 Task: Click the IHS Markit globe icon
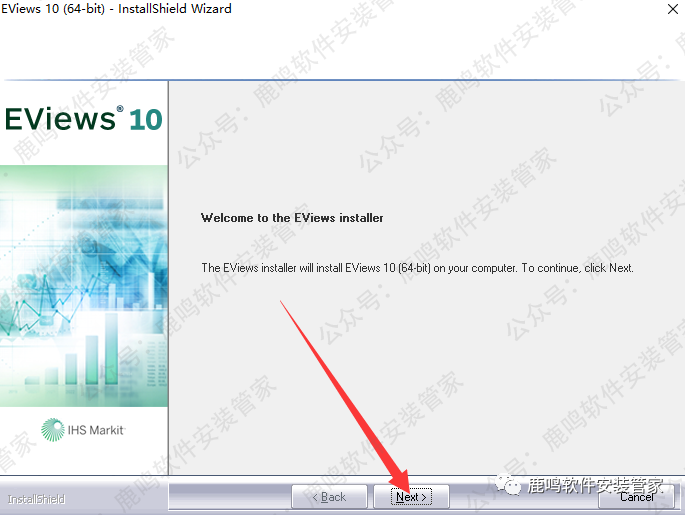[53, 430]
